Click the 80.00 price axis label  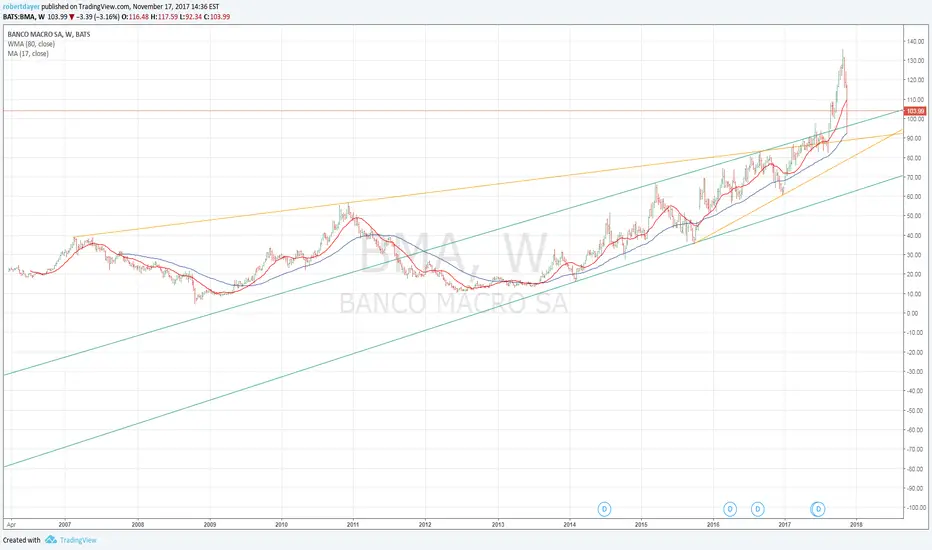click(x=914, y=158)
